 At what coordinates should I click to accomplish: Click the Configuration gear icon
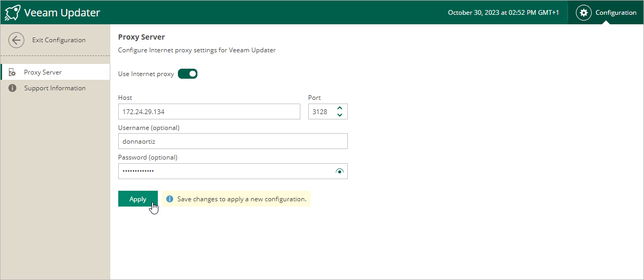pyautogui.click(x=583, y=13)
